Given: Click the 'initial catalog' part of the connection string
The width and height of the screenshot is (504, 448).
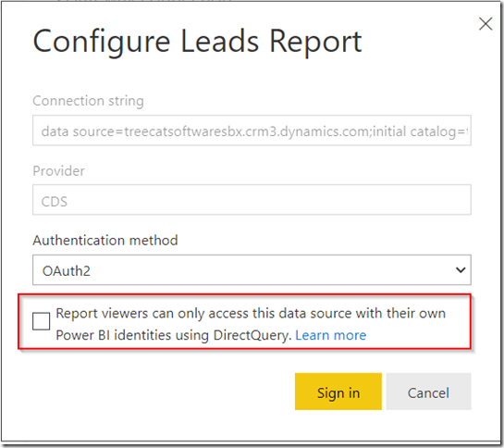Looking at the screenshot, I should [415, 131].
